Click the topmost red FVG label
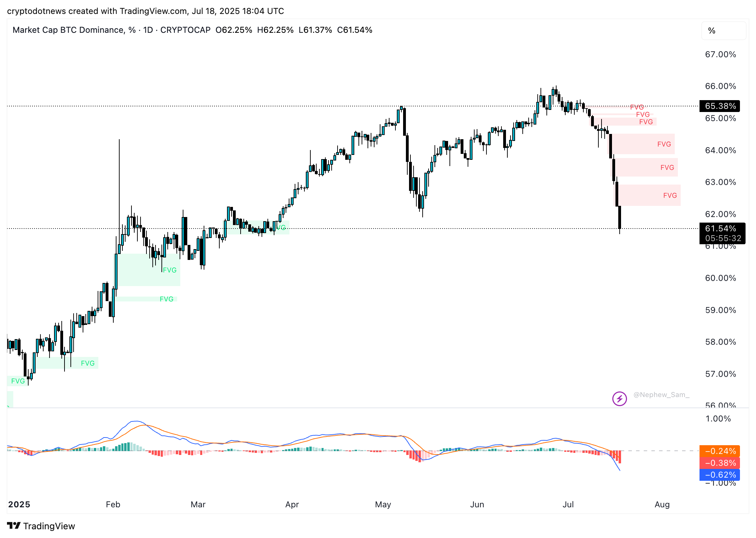Viewport: 756px width, 538px height. click(x=637, y=107)
